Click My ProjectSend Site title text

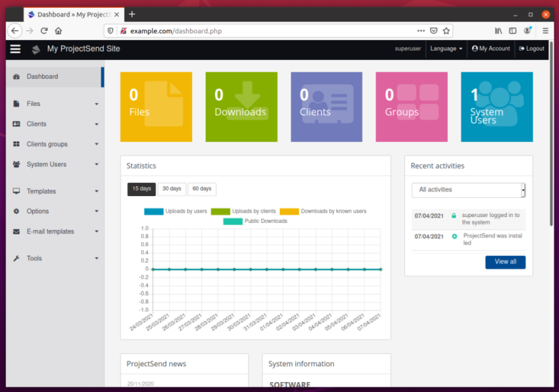[x=84, y=49]
